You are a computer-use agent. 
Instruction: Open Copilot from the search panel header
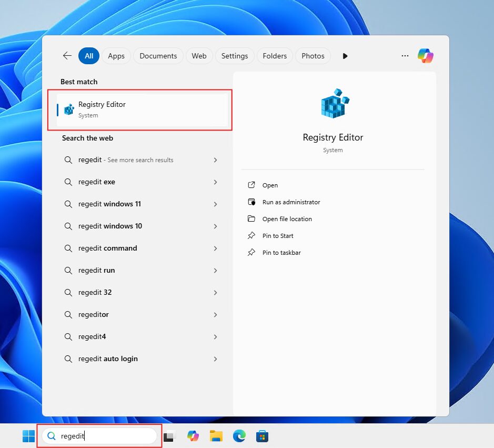tap(425, 56)
